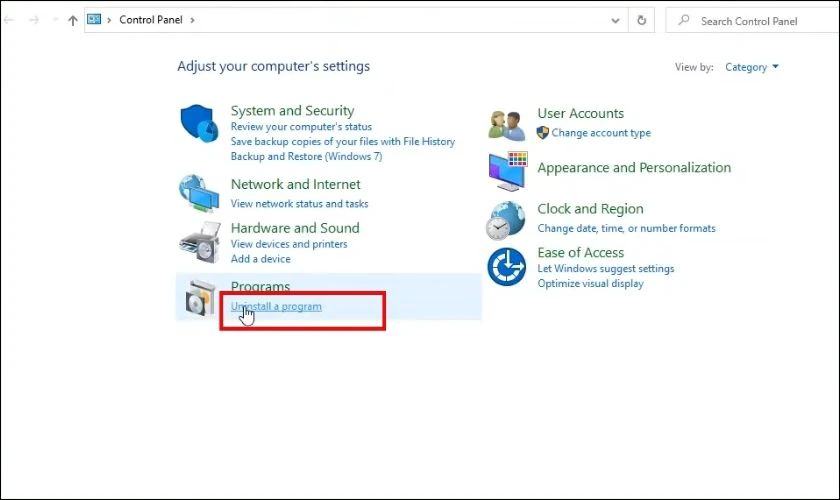Click the Recent locations small arrow
Viewport: 840px width, 500px height.
[x=54, y=20]
